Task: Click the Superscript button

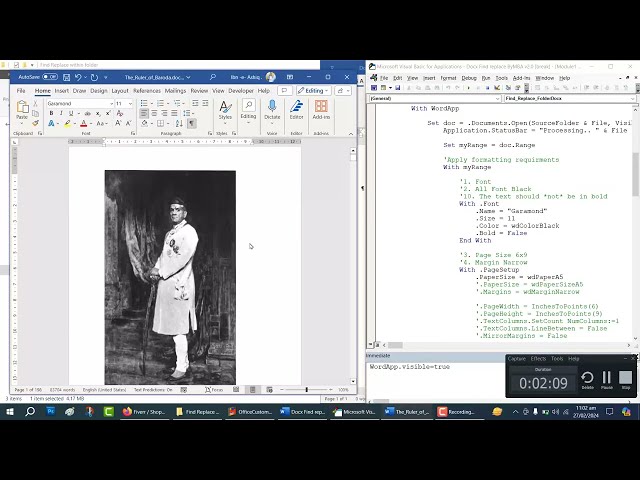Action: (108, 113)
